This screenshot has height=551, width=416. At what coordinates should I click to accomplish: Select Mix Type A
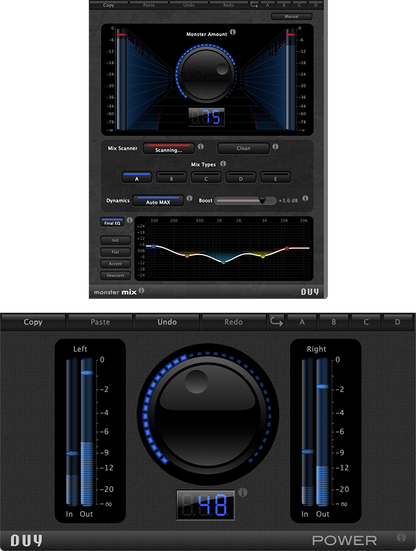coord(137,177)
